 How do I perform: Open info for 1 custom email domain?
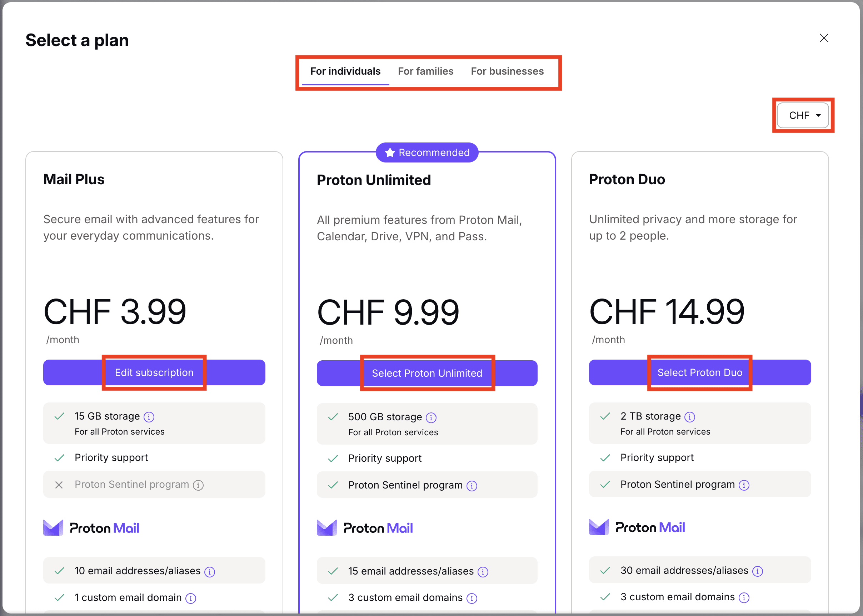point(191,598)
